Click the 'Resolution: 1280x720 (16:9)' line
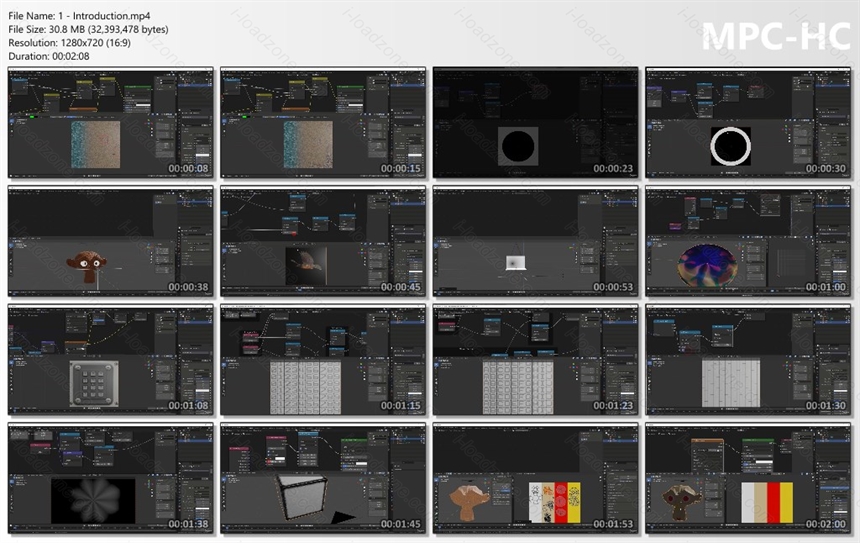 pos(70,43)
